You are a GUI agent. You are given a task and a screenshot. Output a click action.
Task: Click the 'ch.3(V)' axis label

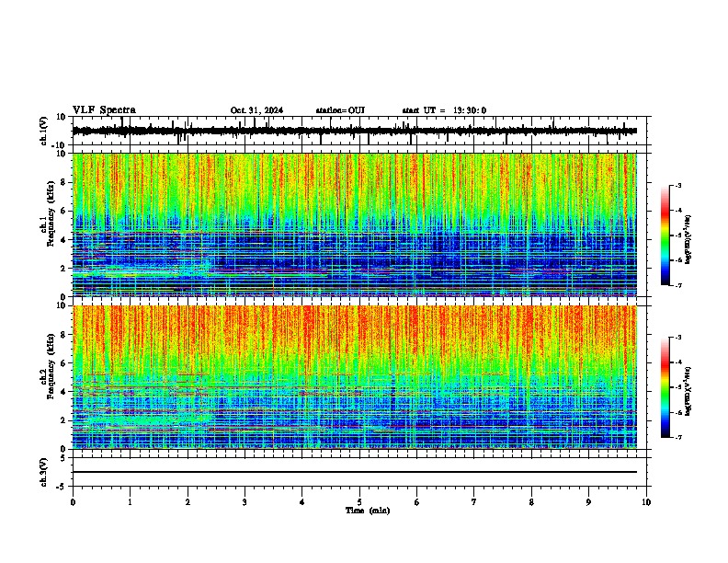tap(44, 472)
